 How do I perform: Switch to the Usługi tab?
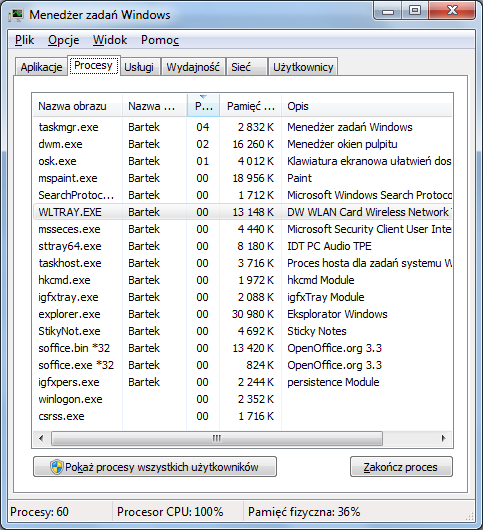tap(139, 67)
